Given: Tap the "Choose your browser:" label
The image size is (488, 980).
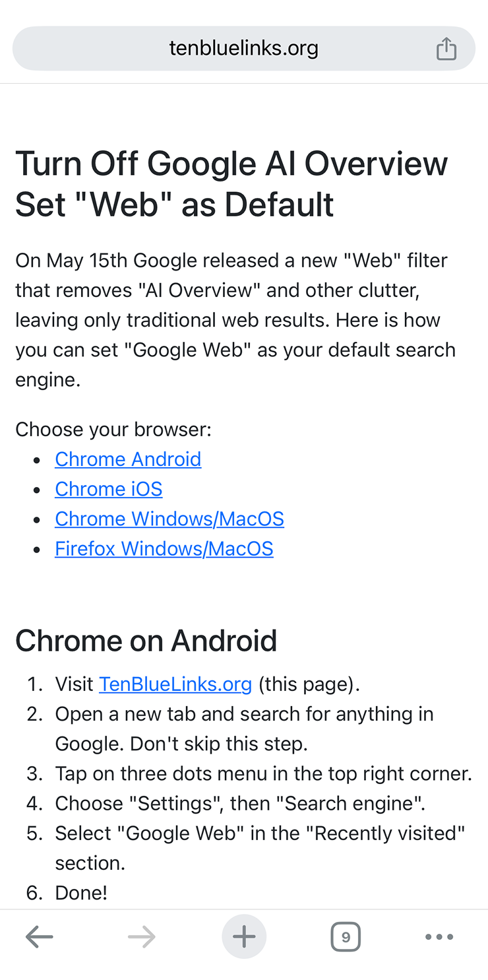Looking at the screenshot, I should (113, 429).
